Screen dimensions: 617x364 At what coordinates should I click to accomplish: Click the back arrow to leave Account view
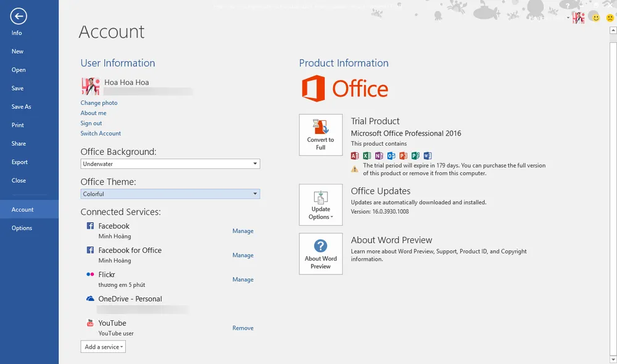point(18,16)
